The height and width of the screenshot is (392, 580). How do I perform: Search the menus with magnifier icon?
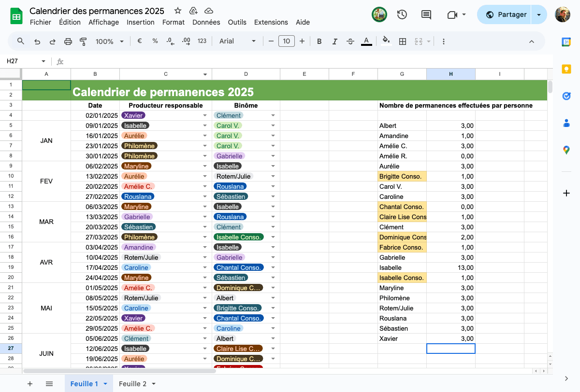[21, 41]
